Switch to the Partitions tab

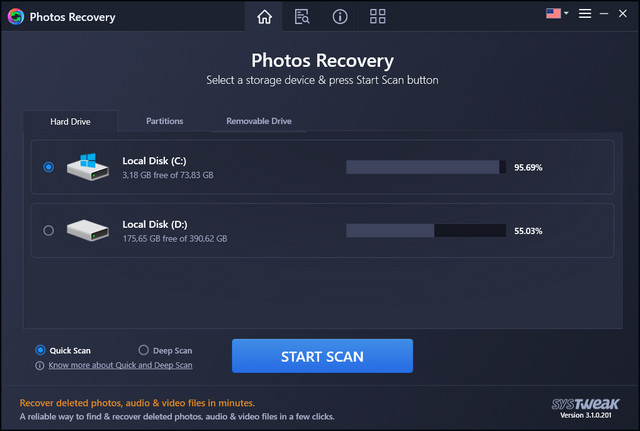click(x=164, y=121)
